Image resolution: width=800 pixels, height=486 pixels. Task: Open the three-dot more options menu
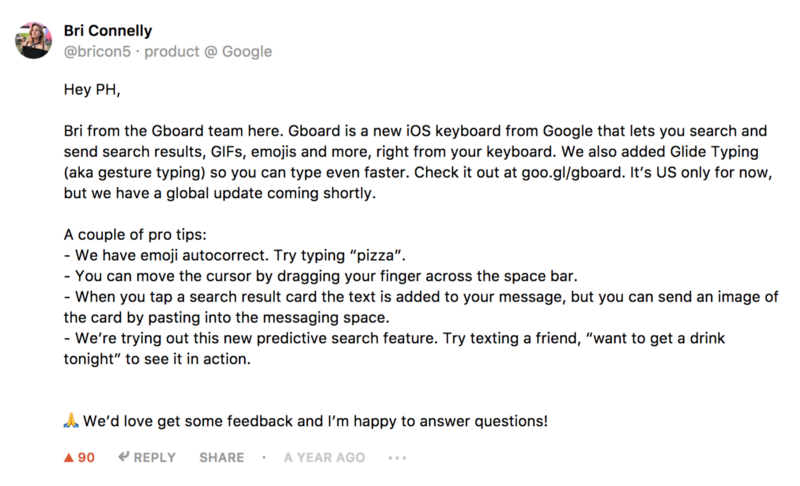[x=397, y=458]
